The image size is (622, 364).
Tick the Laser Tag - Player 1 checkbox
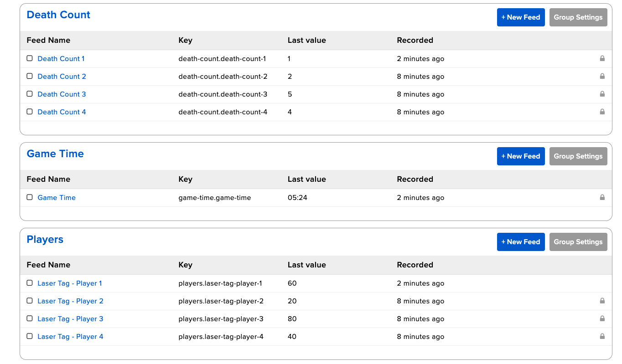click(x=30, y=283)
